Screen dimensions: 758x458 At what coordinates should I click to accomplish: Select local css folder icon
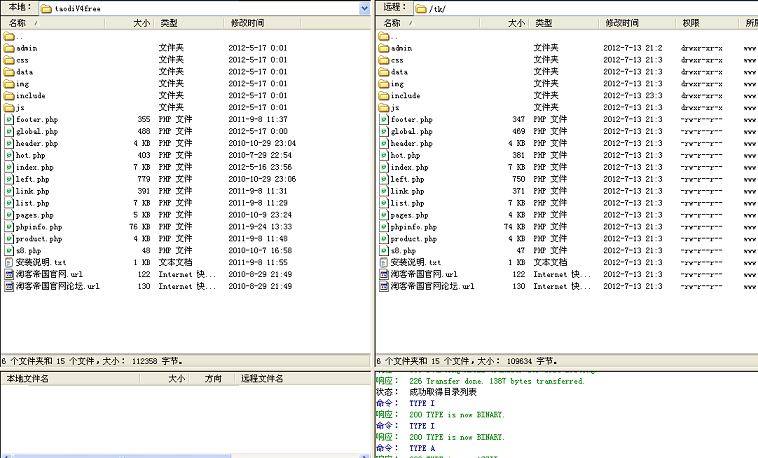[9, 60]
